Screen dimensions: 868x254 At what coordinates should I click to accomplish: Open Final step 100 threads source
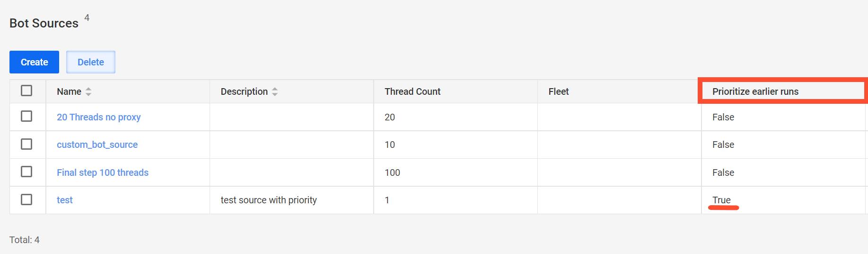pyautogui.click(x=103, y=172)
